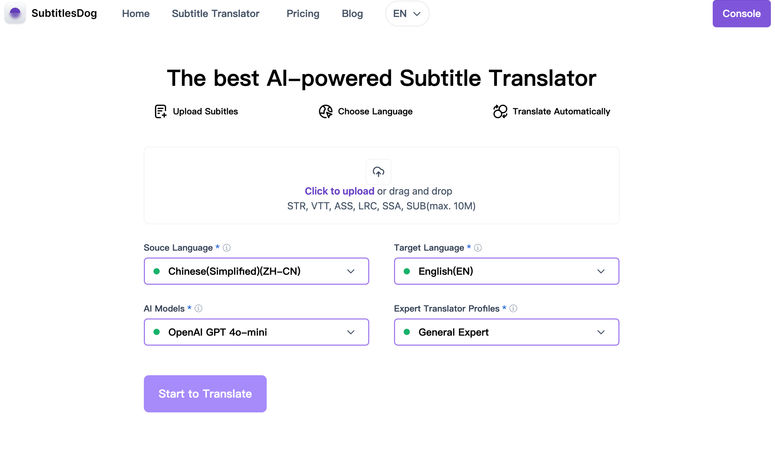775x450 pixels.
Task: Click the SubtitlesDog logo icon
Action: coord(15,14)
